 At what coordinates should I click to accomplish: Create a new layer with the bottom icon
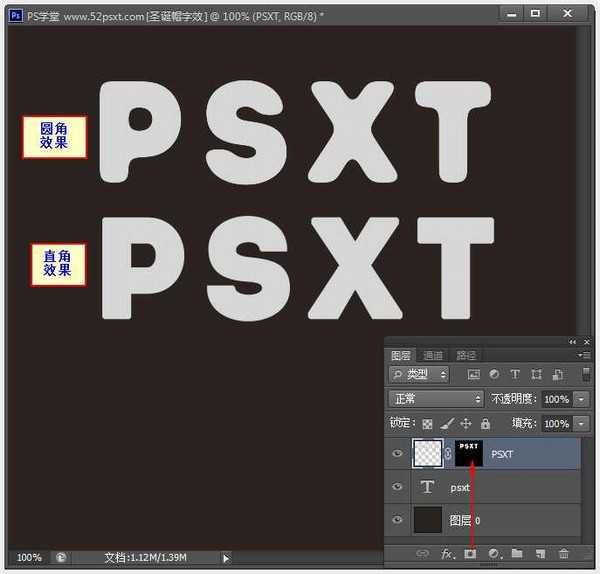[x=540, y=553]
